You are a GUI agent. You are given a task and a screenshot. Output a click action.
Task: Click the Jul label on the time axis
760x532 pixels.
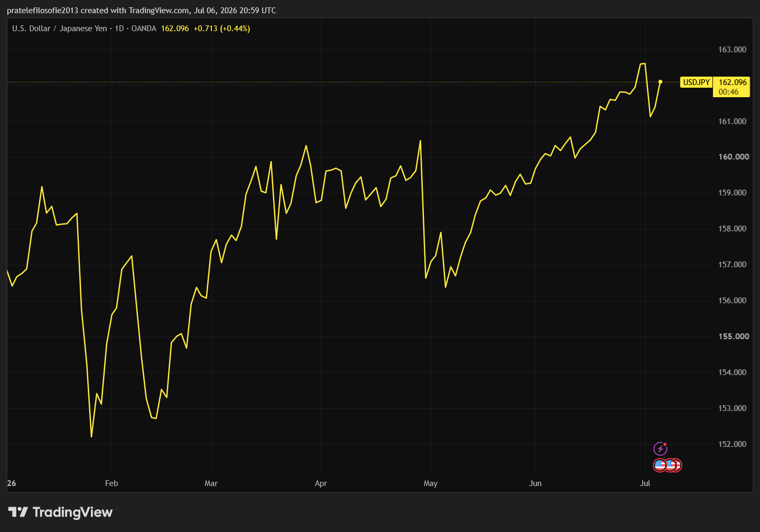coord(645,483)
